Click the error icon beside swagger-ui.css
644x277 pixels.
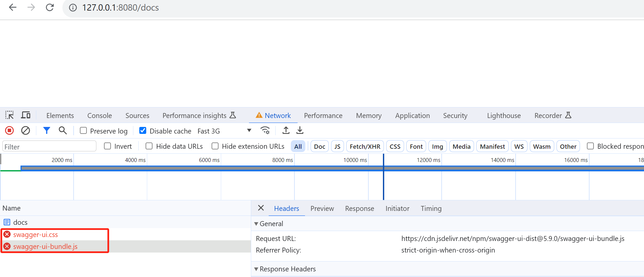7,234
